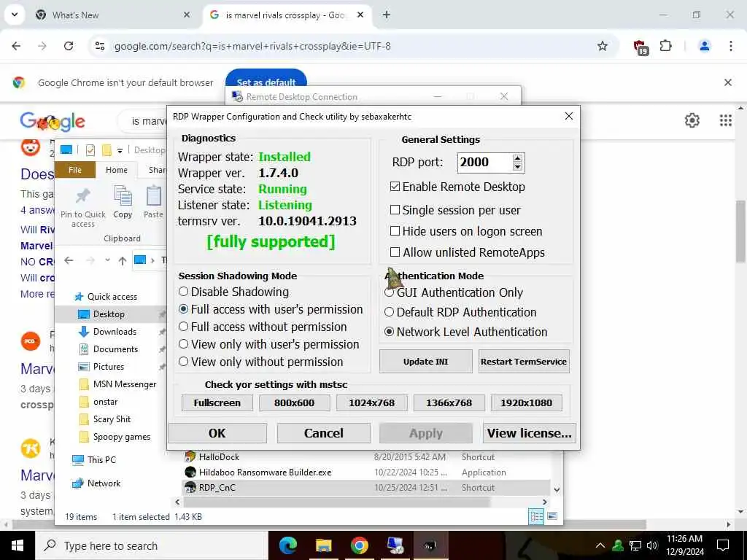747x560 pixels.
Task: Check Hide users on logon screen
Action: pyautogui.click(x=395, y=231)
